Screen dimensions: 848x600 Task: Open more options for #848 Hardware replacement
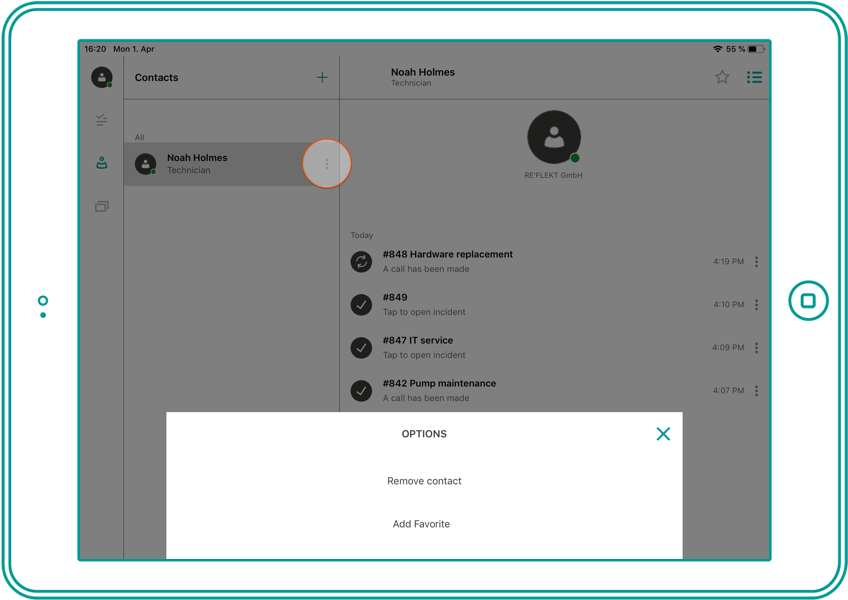[x=756, y=262]
